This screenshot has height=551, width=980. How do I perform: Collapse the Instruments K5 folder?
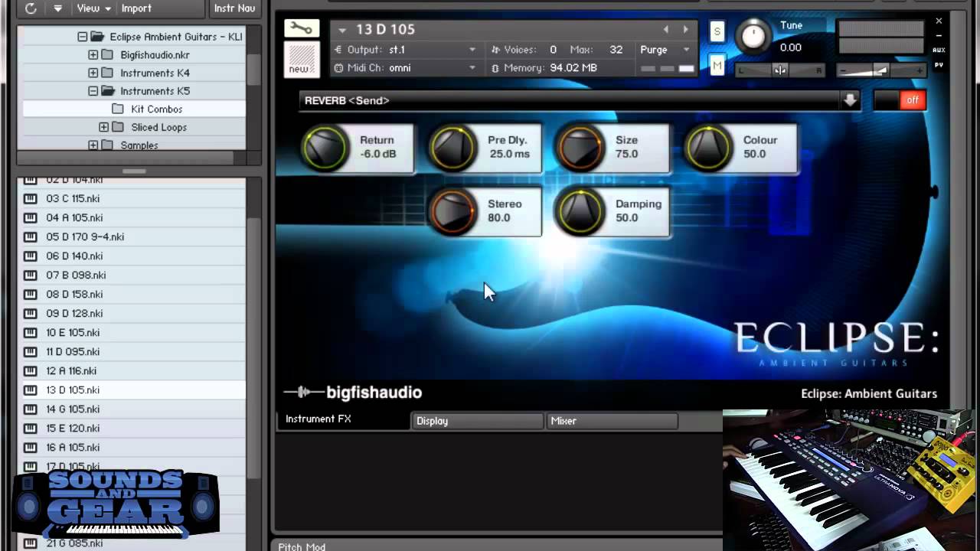[x=93, y=91]
